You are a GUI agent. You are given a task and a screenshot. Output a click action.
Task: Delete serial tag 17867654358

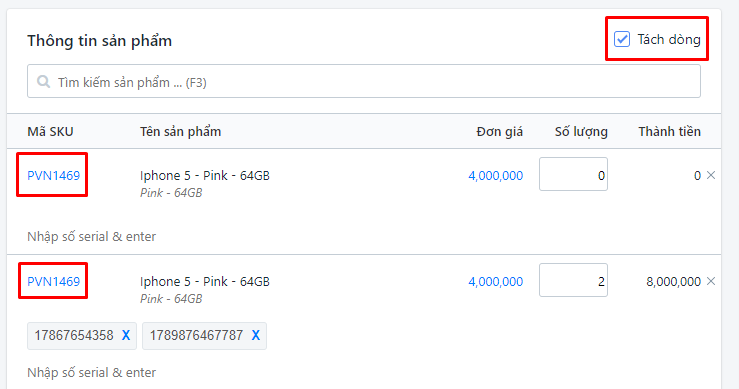(126, 335)
